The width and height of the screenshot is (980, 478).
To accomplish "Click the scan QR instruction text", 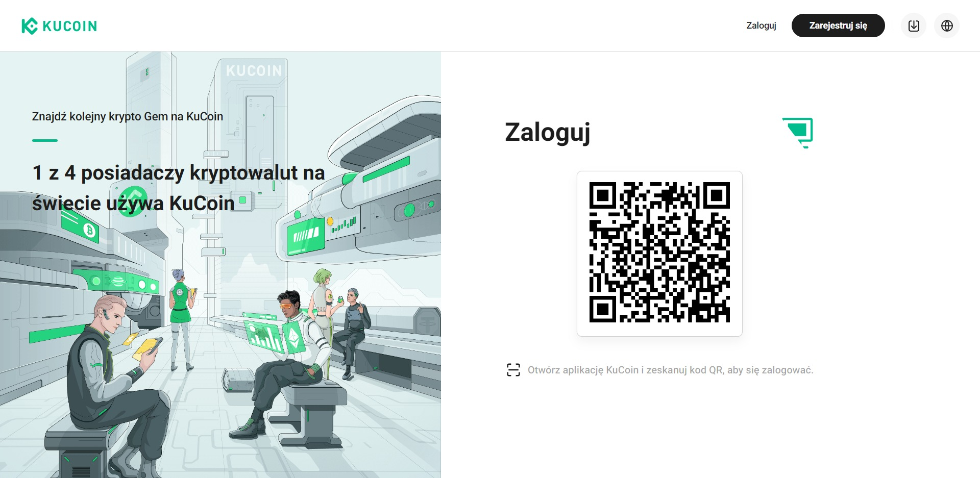I will (671, 370).
